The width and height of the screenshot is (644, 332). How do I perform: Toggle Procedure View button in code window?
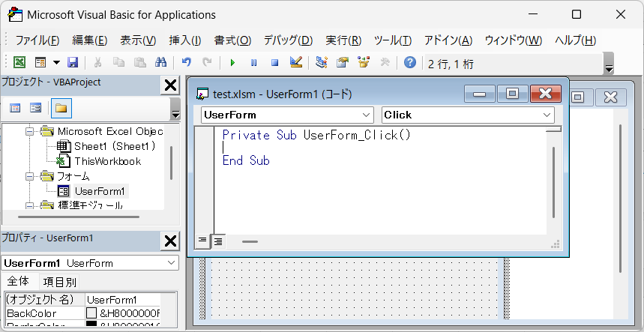(x=202, y=241)
